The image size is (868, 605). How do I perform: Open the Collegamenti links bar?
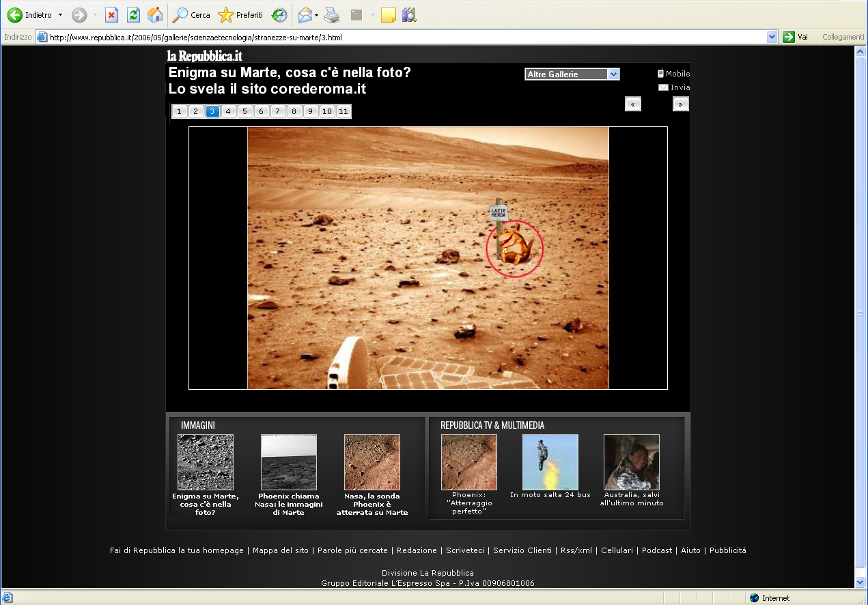(843, 37)
